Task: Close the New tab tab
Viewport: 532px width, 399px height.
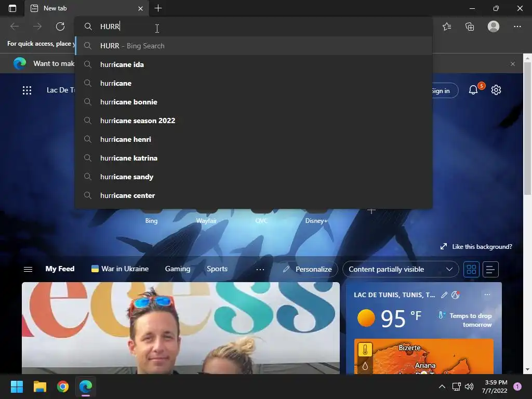Action: [140, 8]
